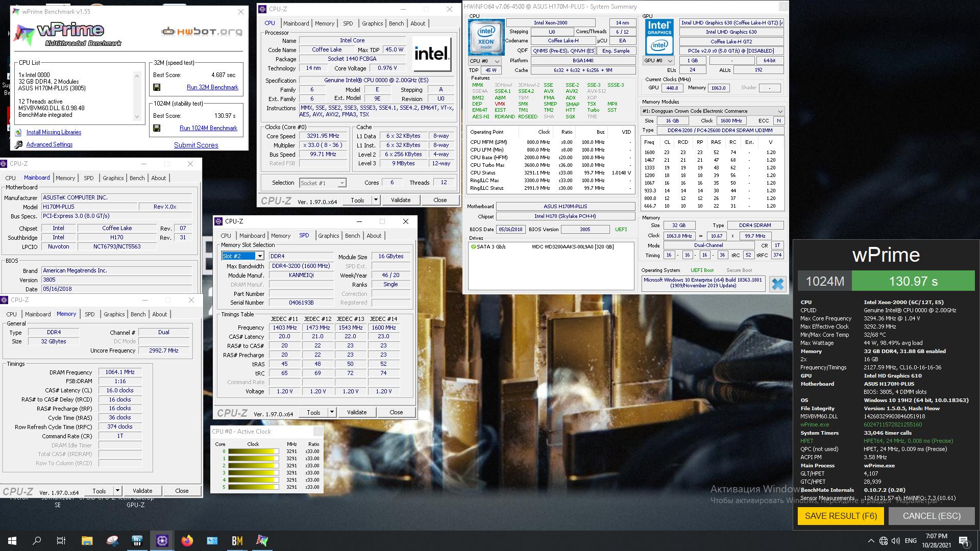The image size is (980, 551).
Task: Expand the Socket #1 selection dropdown
Action: [342, 183]
